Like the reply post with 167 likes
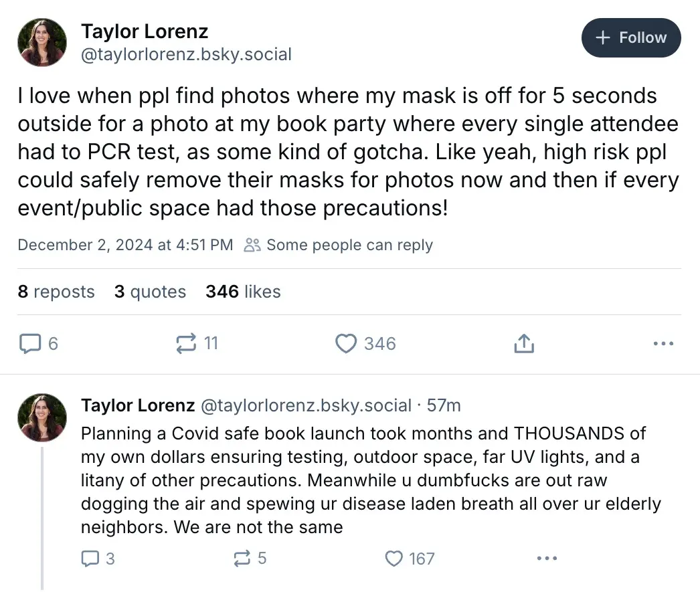 click(396, 559)
